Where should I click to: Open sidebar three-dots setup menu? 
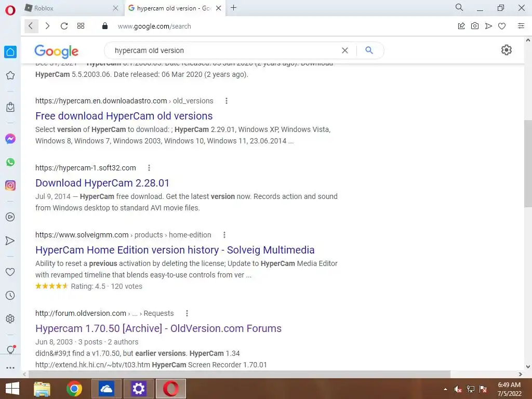point(10,368)
